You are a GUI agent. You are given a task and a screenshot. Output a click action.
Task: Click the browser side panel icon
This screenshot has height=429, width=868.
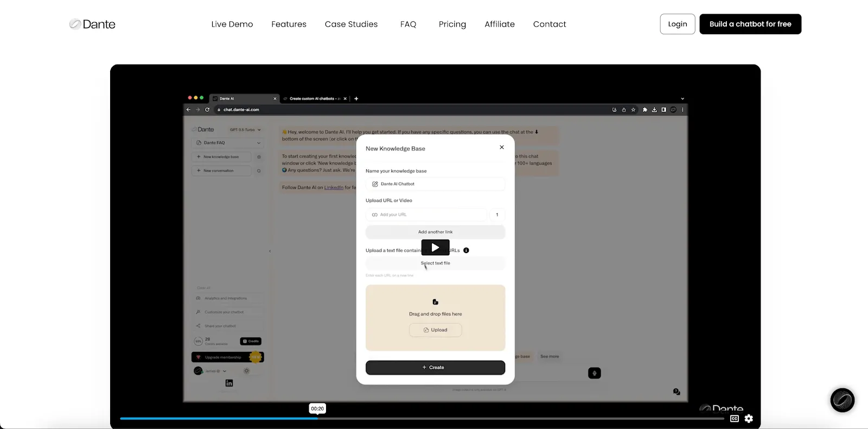tap(663, 110)
